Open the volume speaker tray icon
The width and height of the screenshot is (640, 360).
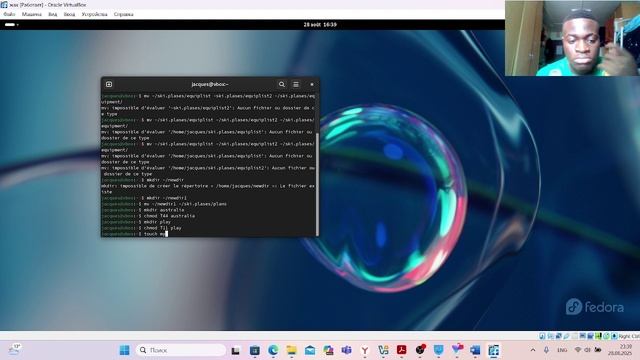[x=587, y=350]
